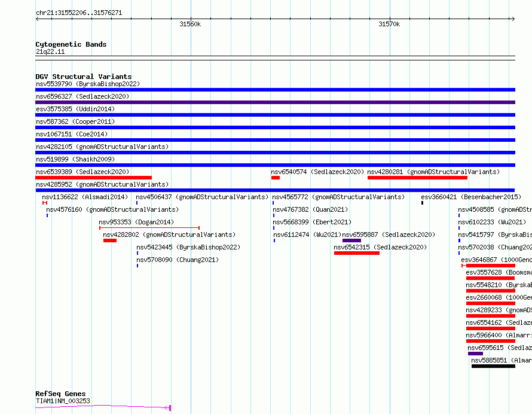Select purple nsv6595615 variant bar

click(475, 354)
